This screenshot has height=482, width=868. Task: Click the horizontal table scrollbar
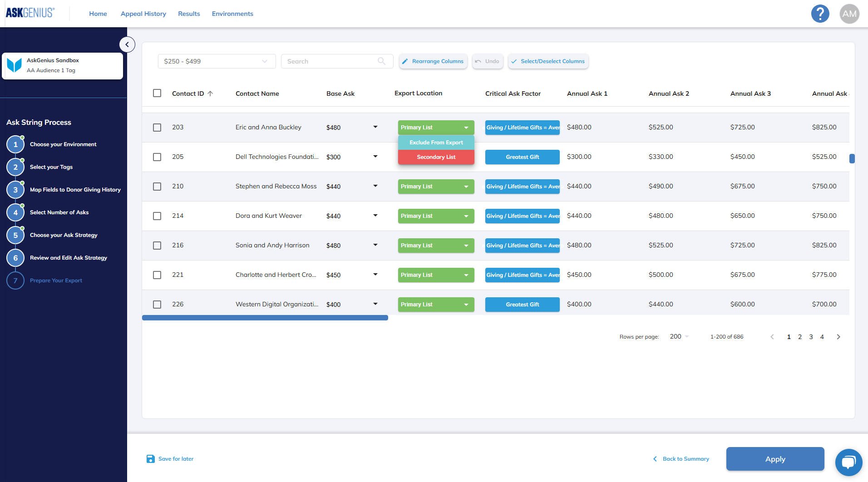[x=265, y=318]
